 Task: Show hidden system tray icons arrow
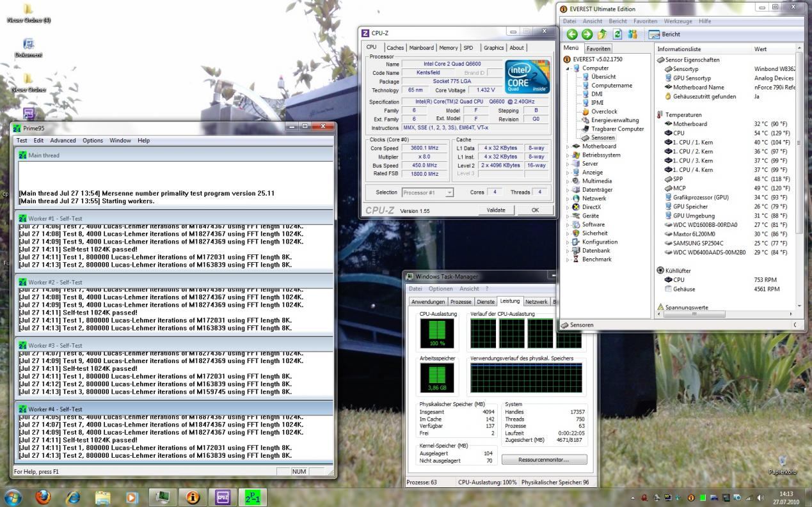pos(633,497)
